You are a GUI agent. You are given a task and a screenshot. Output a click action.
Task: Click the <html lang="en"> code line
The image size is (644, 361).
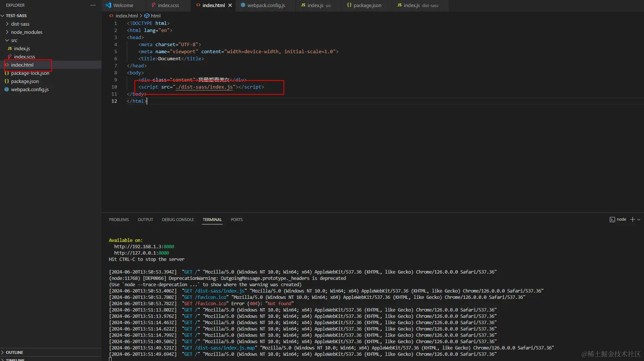(150, 30)
